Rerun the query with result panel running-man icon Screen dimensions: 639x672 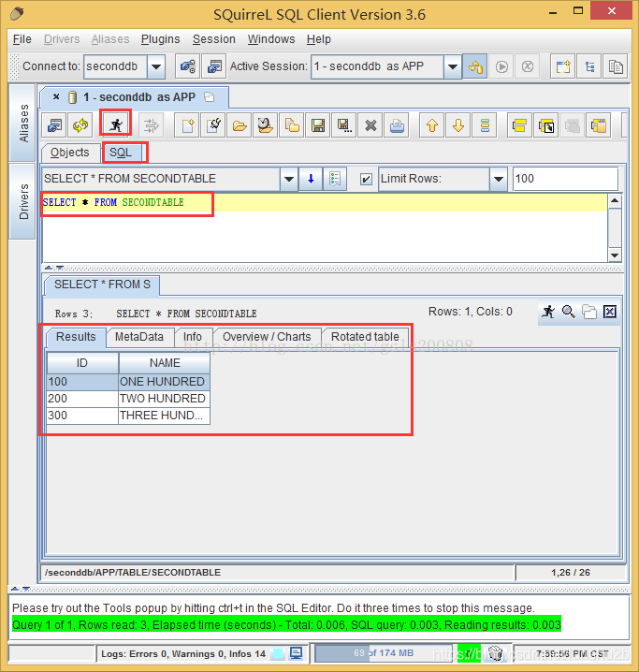548,312
